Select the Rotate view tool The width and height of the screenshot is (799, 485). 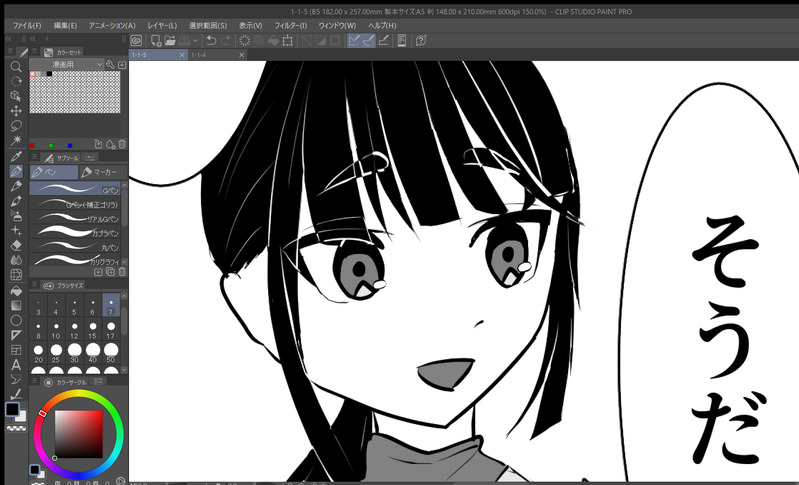[16, 81]
